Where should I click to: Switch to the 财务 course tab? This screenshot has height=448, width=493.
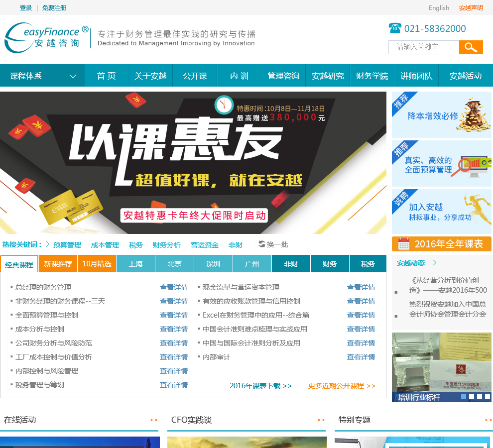point(330,263)
